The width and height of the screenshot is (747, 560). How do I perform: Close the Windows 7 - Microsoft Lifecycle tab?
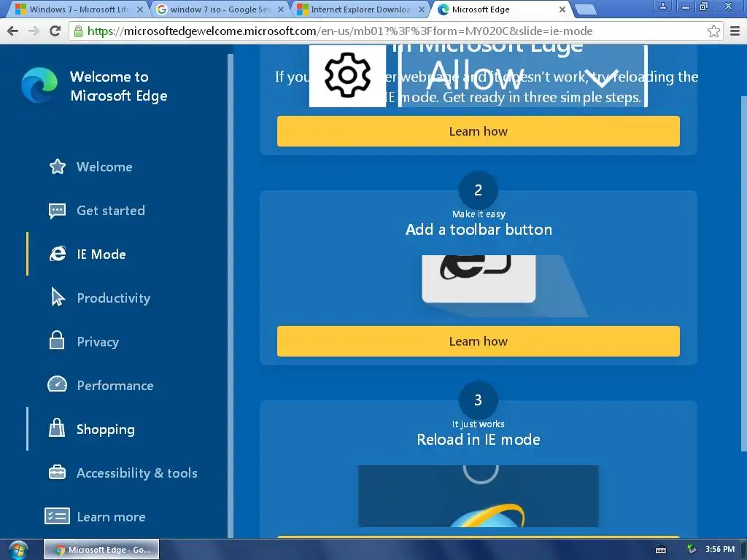[x=140, y=9]
